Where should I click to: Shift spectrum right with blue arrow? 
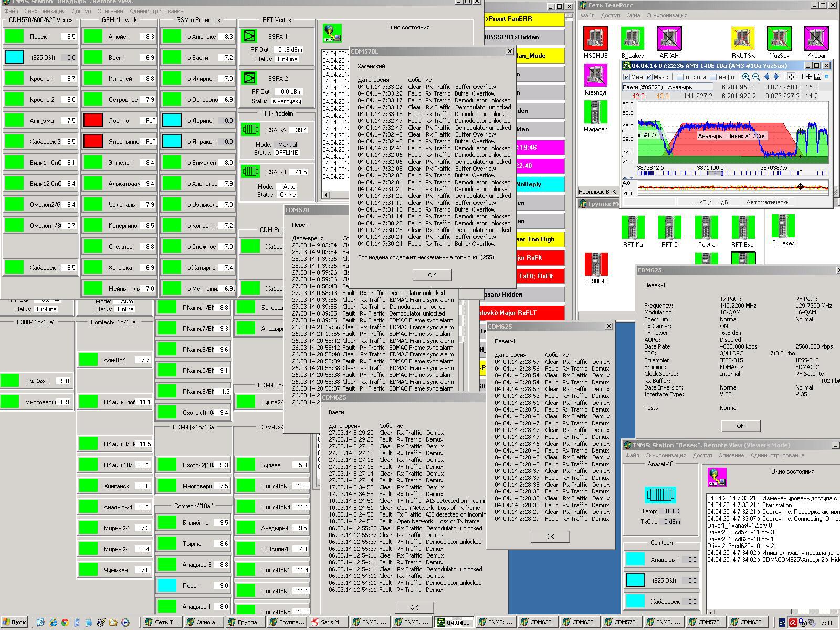coord(776,77)
